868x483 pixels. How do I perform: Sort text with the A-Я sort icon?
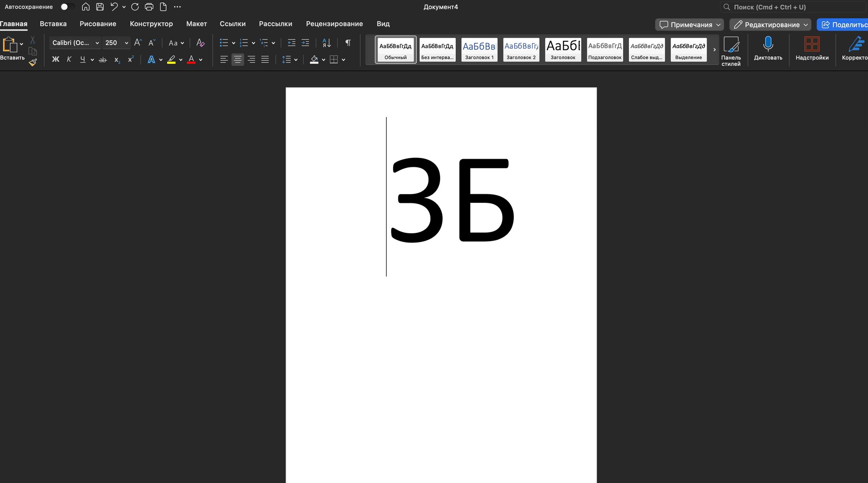point(327,42)
